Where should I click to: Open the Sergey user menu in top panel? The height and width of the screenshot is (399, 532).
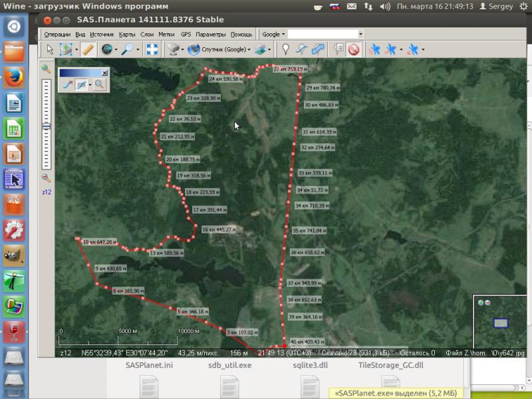click(496, 7)
